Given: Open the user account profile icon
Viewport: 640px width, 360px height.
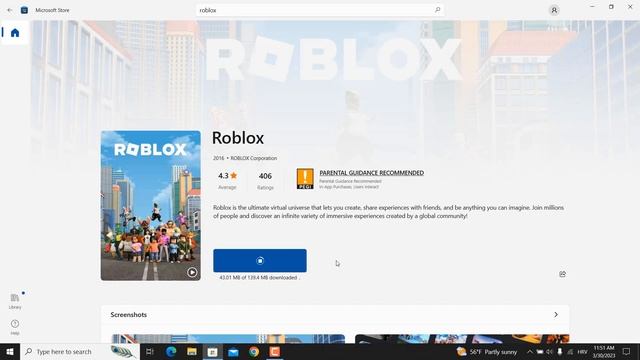Looking at the screenshot, I should (x=554, y=10).
